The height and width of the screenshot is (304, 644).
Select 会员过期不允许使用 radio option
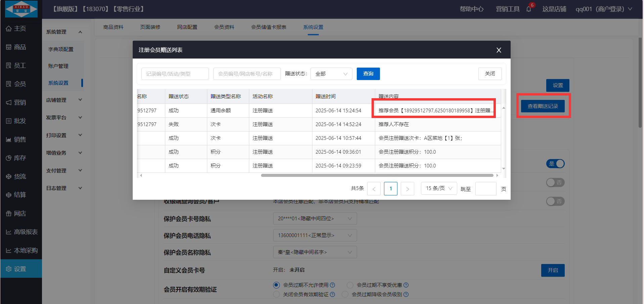276,285
